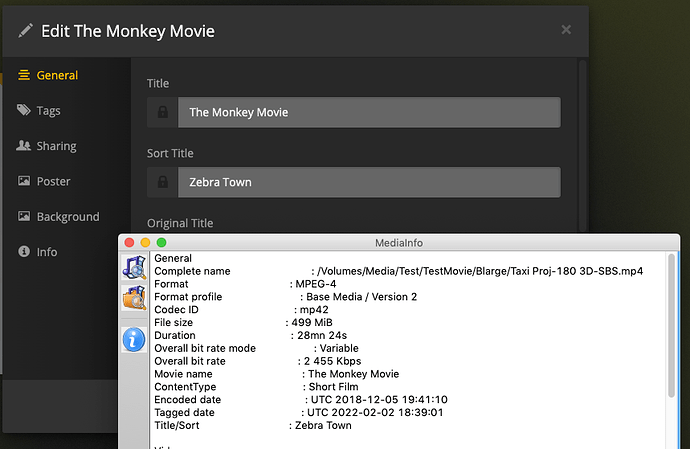The image size is (690, 449).
Task: Toggle the lock on the Title field
Action: coord(162,112)
